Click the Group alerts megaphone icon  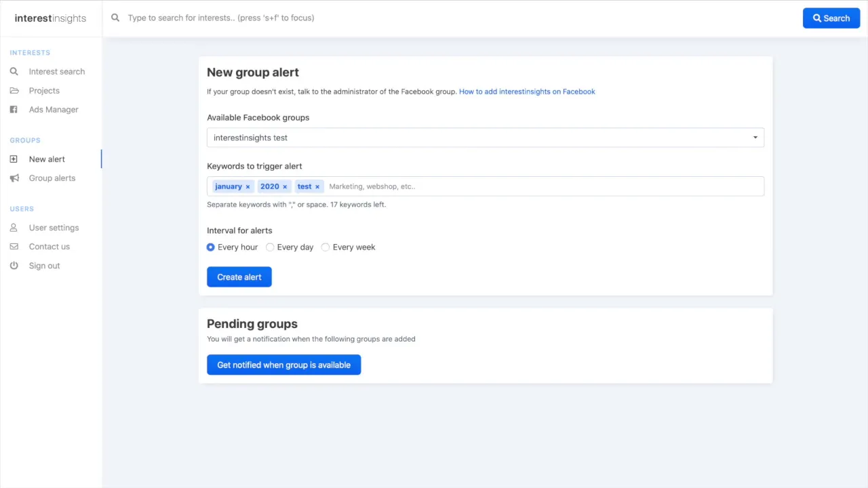tap(14, 178)
